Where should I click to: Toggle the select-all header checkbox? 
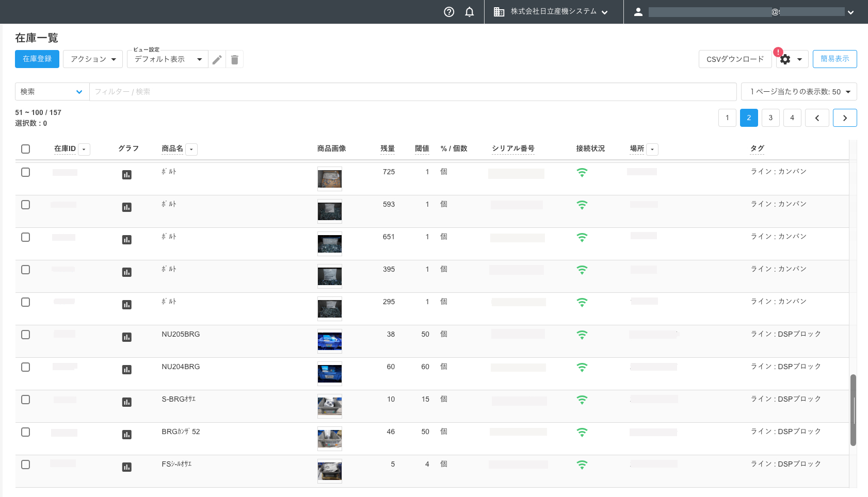pos(25,149)
